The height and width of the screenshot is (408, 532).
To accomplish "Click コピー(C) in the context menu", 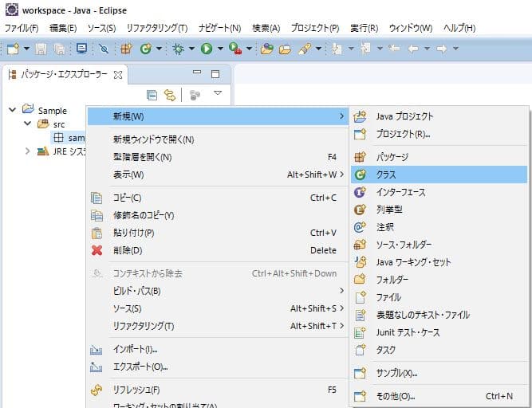I will (127, 198).
